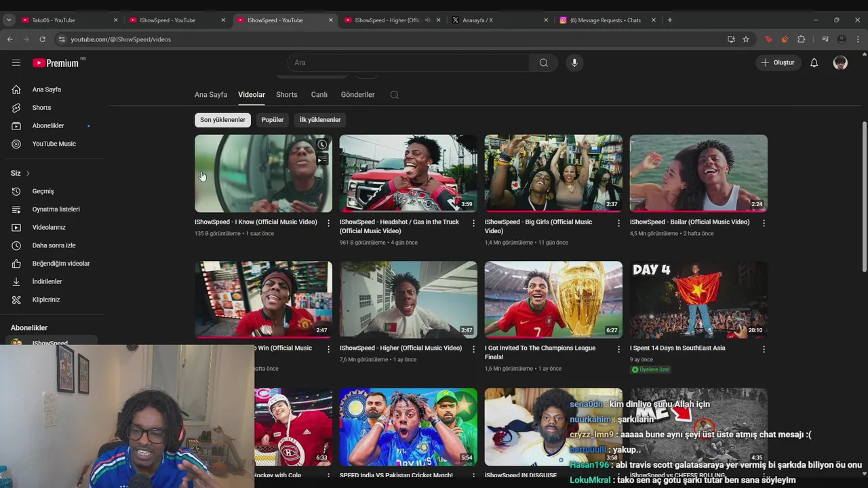Switch to Instagram Message Requests tab
This screenshot has height=488, width=868.
pos(607,20)
